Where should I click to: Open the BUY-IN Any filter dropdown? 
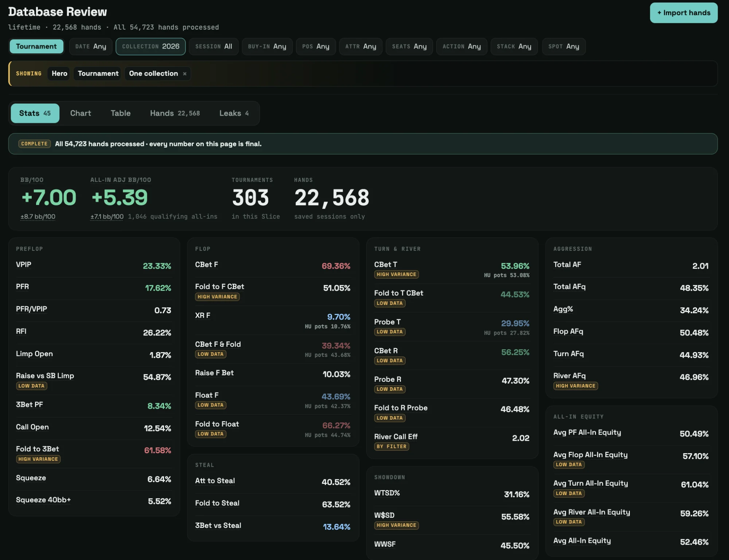(267, 46)
